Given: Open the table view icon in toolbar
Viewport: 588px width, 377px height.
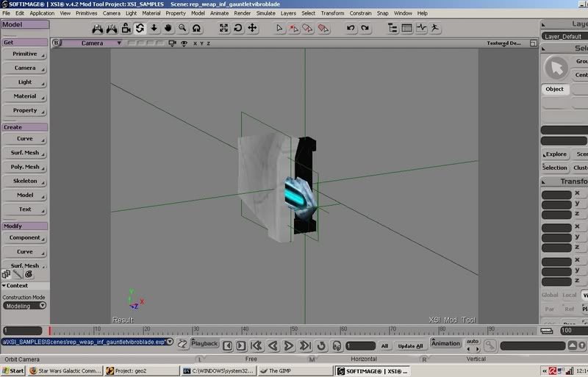Looking at the screenshot, I should (x=407, y=28).
